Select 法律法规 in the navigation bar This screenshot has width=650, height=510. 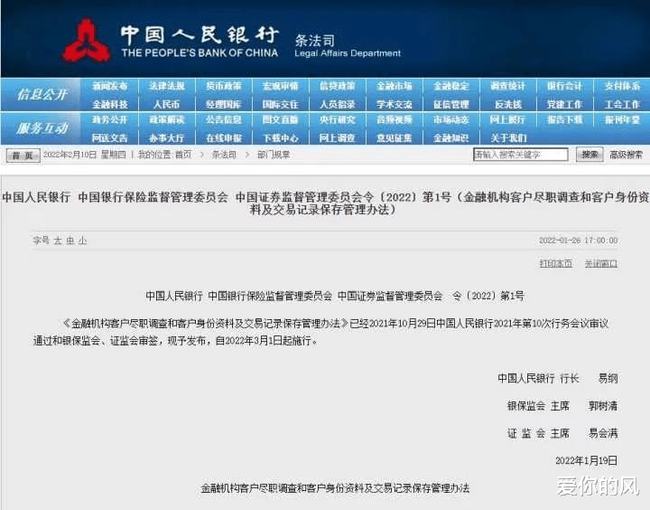click(x=166, y=87)
